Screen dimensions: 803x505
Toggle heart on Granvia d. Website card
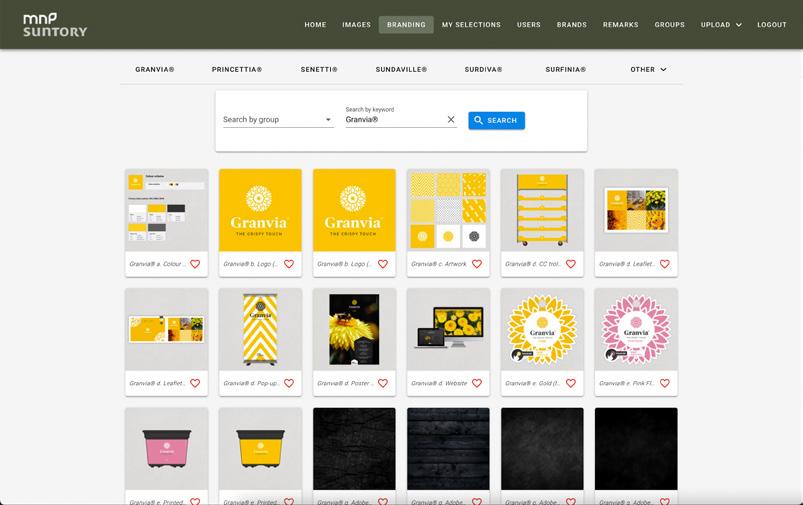pyautogui.click(x=477, y=383)
